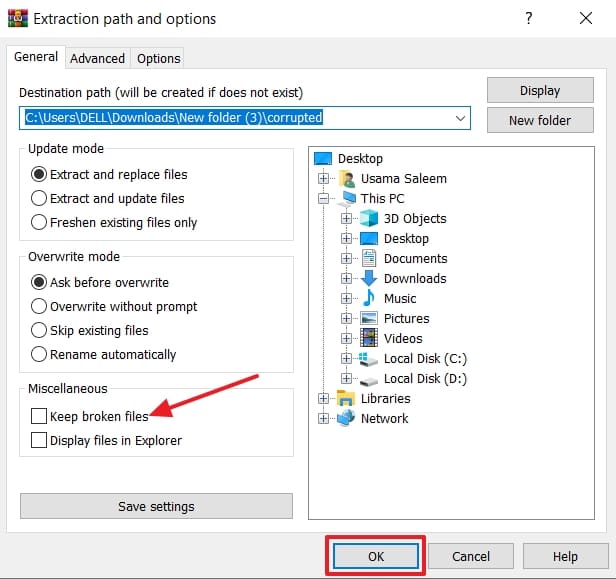Click the Music note icon

(x=369, y=298)
